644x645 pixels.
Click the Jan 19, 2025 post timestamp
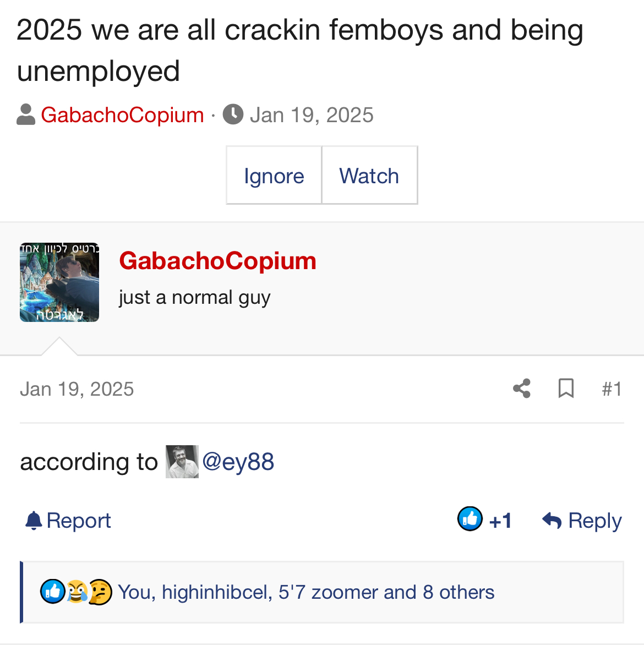(x=77, y=389)
